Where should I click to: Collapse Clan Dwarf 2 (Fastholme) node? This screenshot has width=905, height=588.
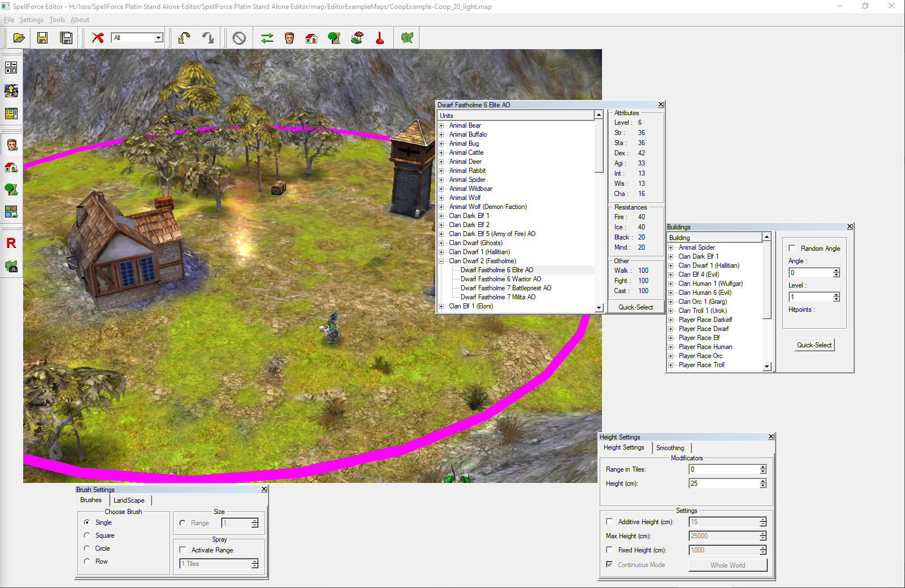441,261
